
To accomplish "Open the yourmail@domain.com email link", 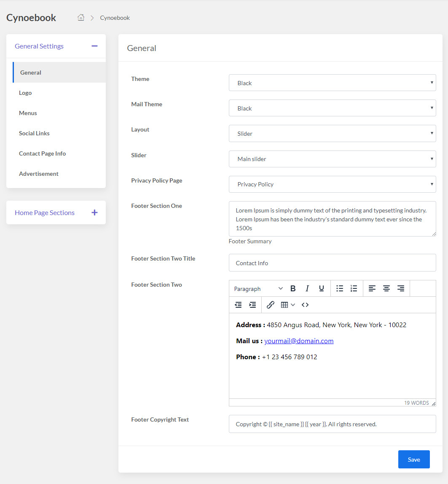I will tap(299, 341).
